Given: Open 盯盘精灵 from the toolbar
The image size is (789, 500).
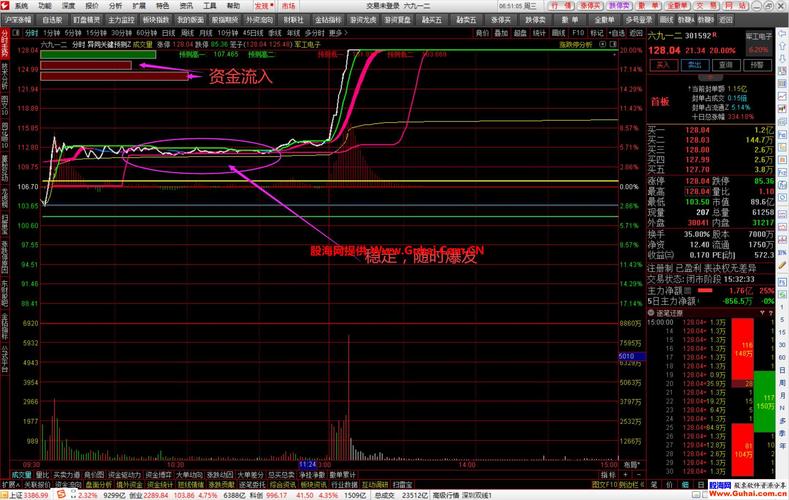Looking at the screenshot, I should pyautogui.click(x=87, y=20).
